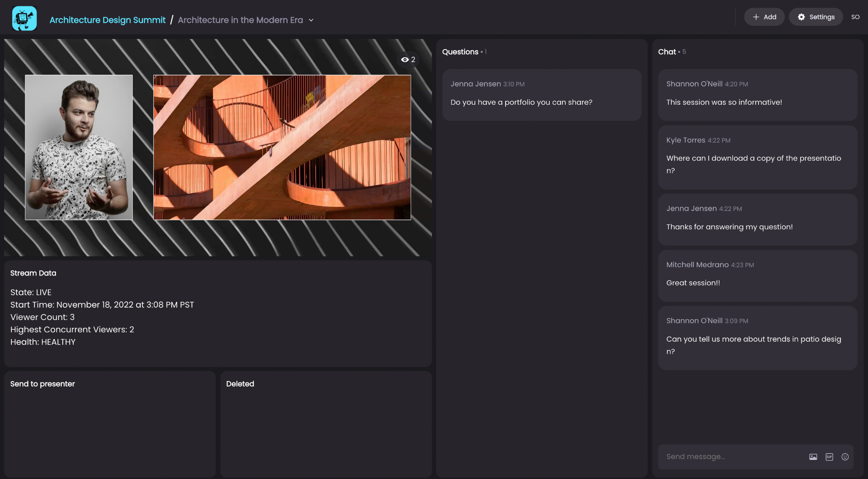The height and width of the screenshot is (479, 868).
Task: Click the eye viewer count badge
Action: point(408,60)
